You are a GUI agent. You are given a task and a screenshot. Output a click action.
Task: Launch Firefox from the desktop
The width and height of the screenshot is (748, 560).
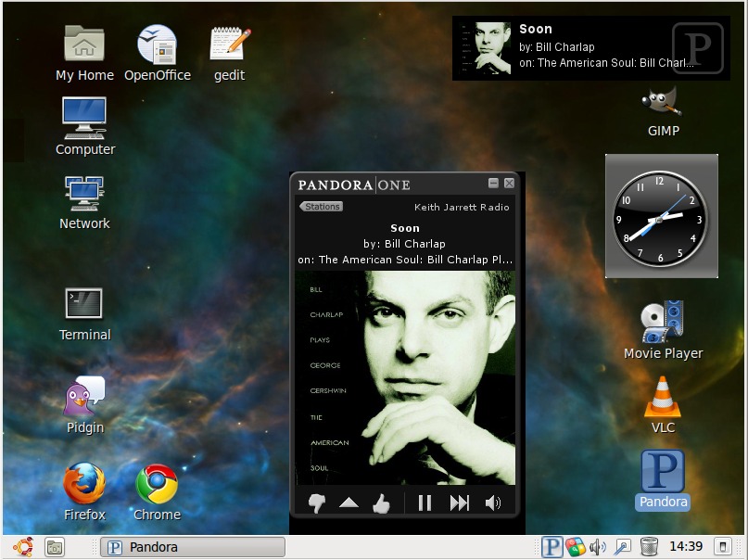[x=84, y=491]
